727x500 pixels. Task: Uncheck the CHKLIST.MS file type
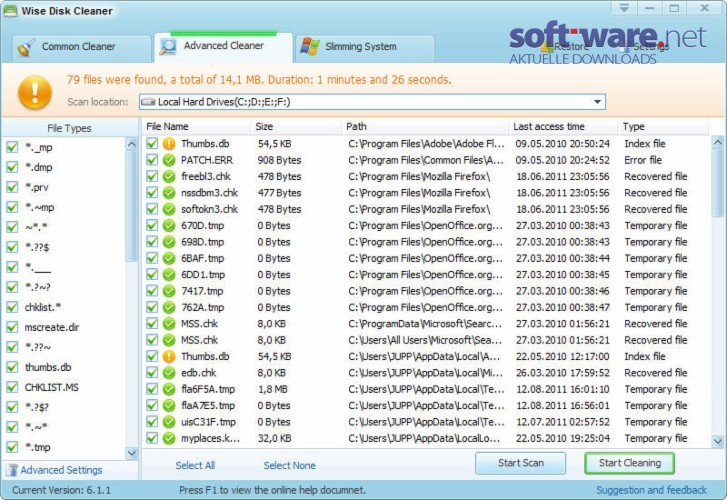pyautogui.click(x=12, y=387)
